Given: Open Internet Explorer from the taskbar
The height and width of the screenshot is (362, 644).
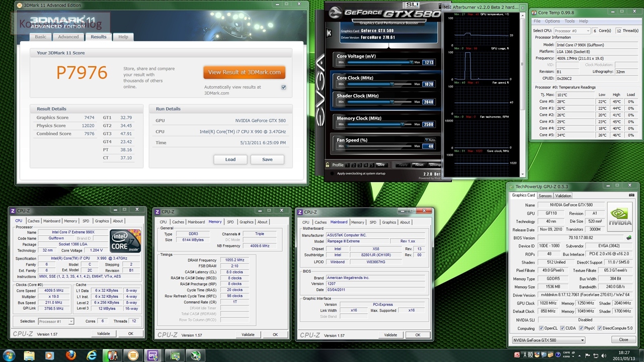Looking at the screenshot, I should (x=92, y=355).
